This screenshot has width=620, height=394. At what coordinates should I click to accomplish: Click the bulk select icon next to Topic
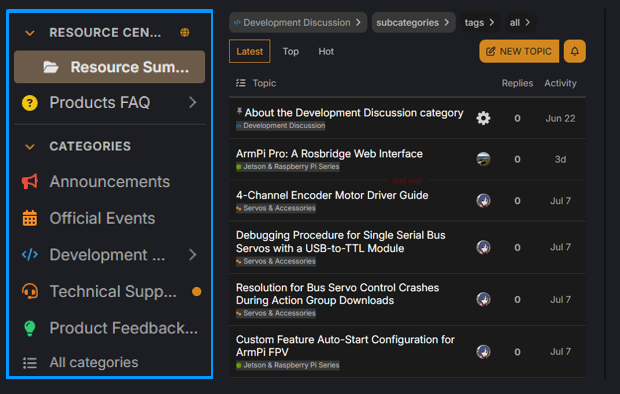(x=241, y=83)
